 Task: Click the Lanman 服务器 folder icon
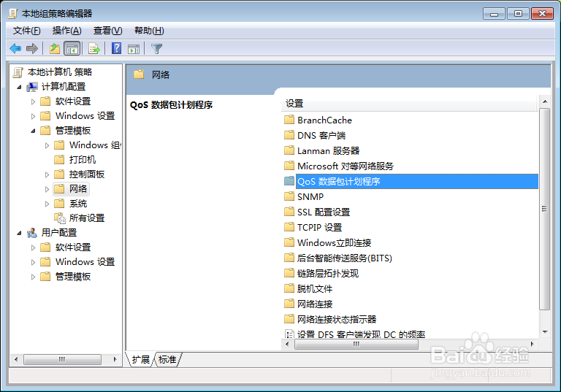[289, 150]
